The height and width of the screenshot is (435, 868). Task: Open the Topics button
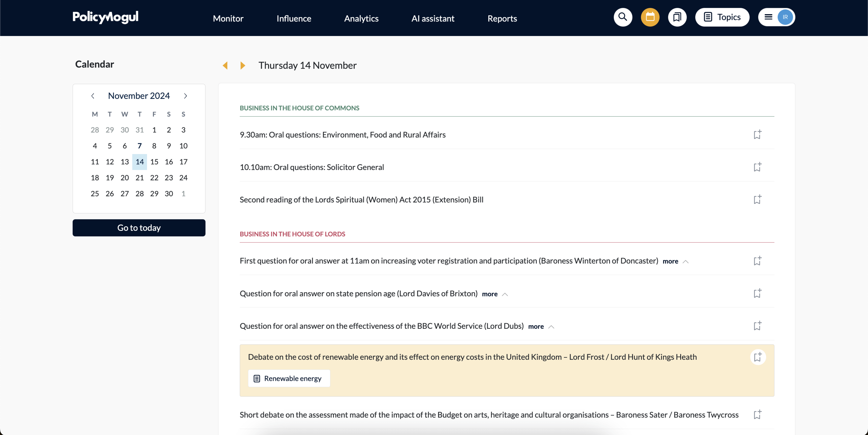coord(722,17)
